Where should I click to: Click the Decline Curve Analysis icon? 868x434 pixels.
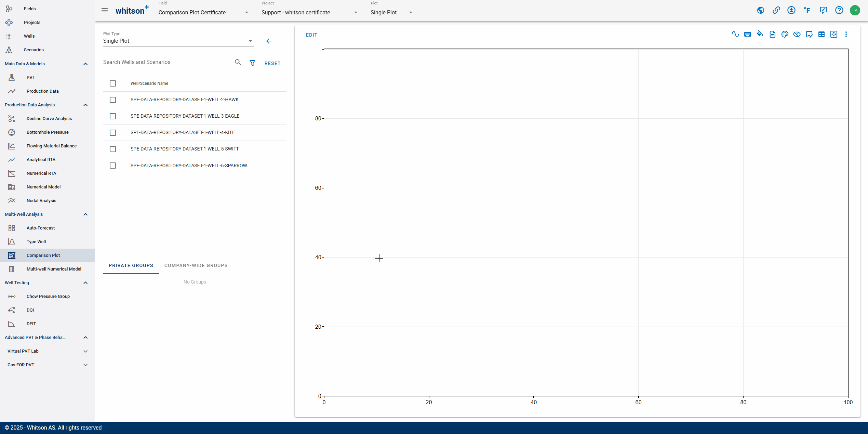pyautogui.click(x=12, y=118)
